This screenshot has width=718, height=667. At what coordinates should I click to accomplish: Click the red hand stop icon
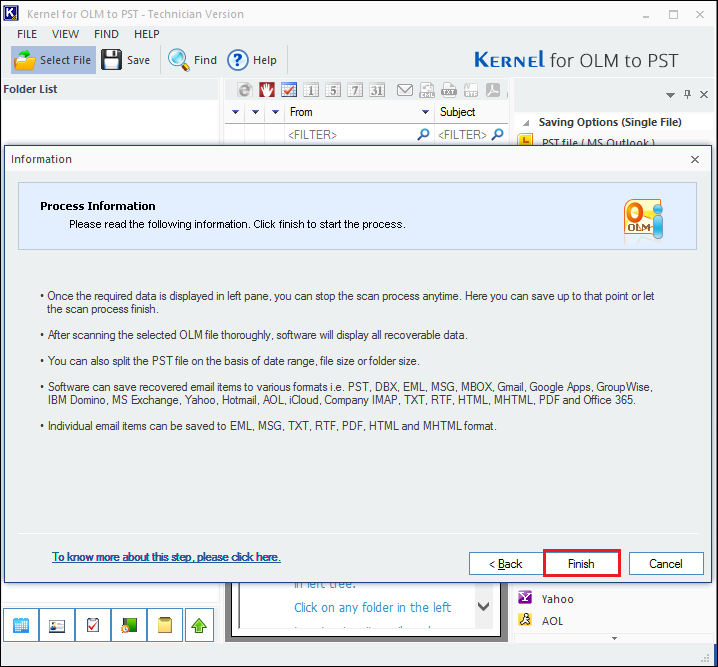pyautogui.click(x=267, y=90)
